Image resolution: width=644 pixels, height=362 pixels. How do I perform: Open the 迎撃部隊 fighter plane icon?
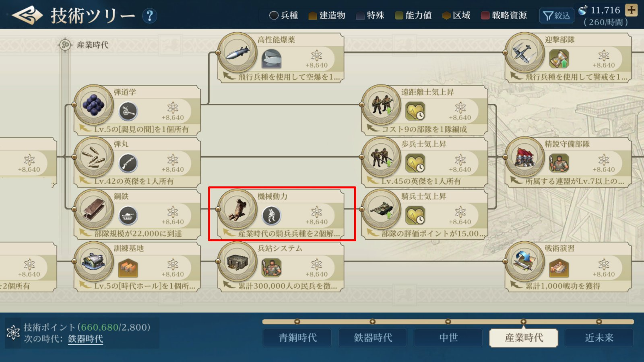click(x=524, y=52)
